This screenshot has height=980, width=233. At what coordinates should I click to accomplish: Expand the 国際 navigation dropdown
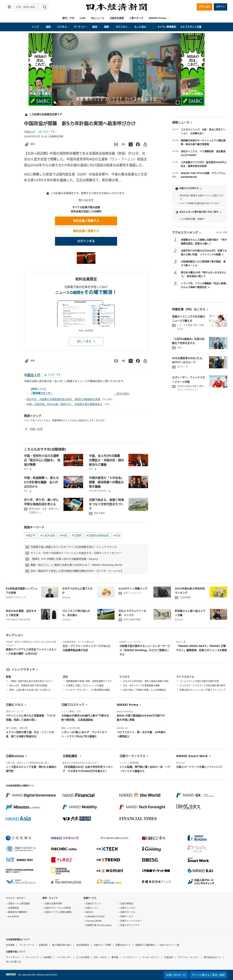(x=108, y=27)
